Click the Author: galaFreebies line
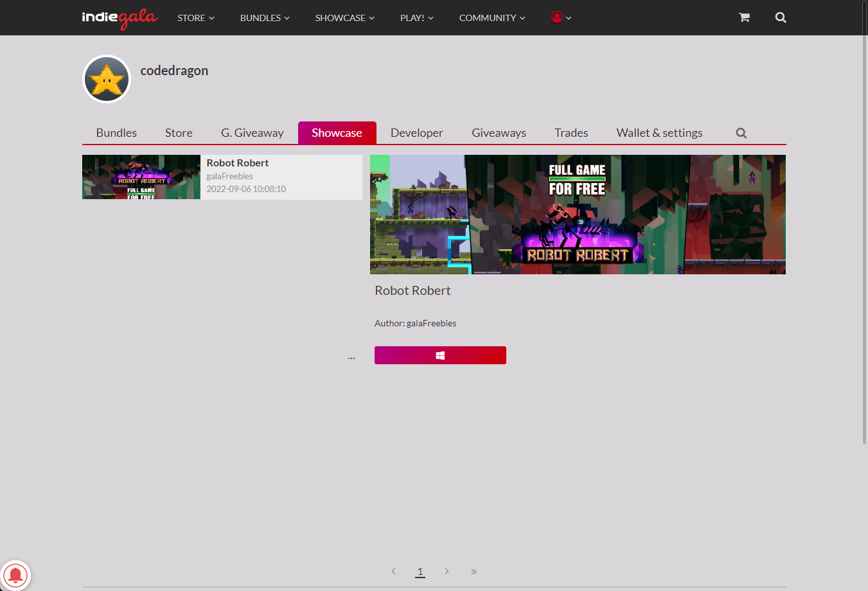Image resolution: width=868 pixels, height=591 pixels. tap(415, 323)
